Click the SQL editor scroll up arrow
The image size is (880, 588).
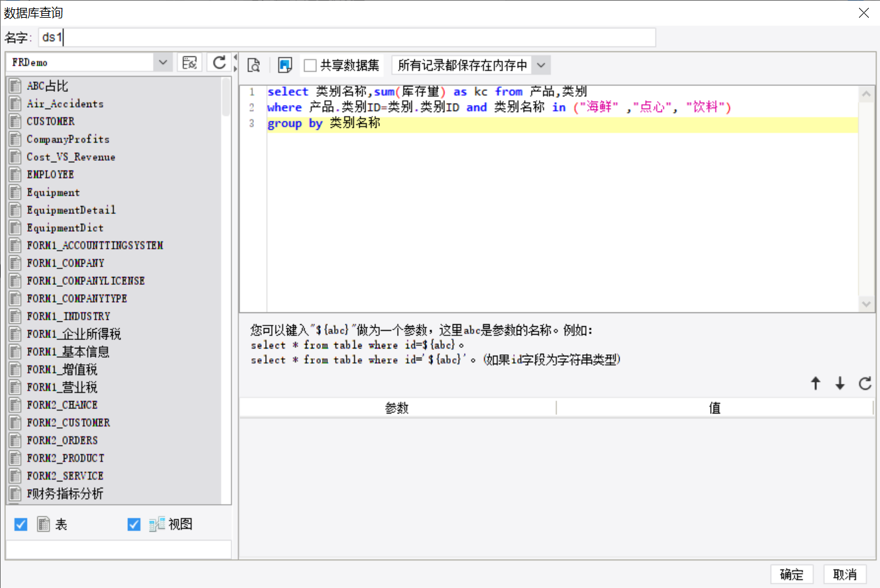pyautogui.click(x=866, y=94)
